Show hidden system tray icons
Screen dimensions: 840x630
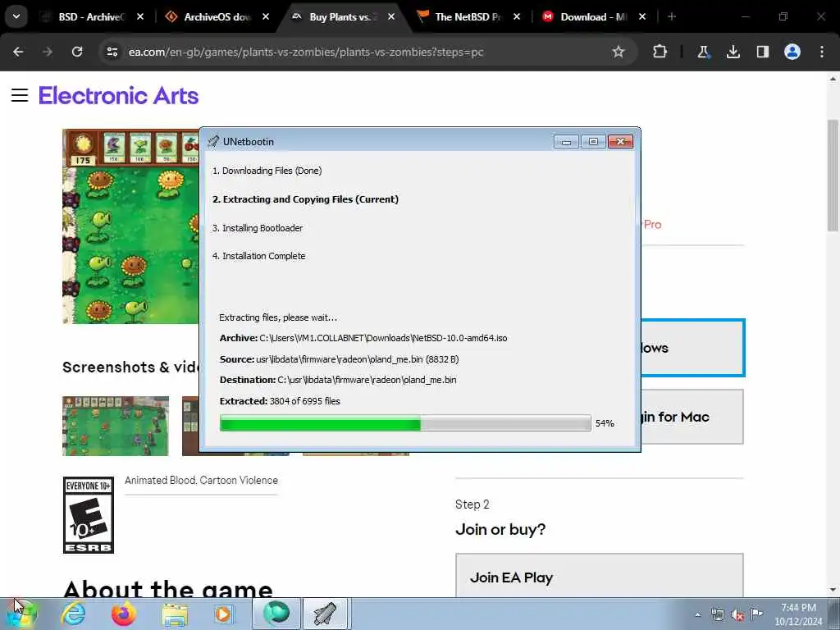tap(697, 614)
